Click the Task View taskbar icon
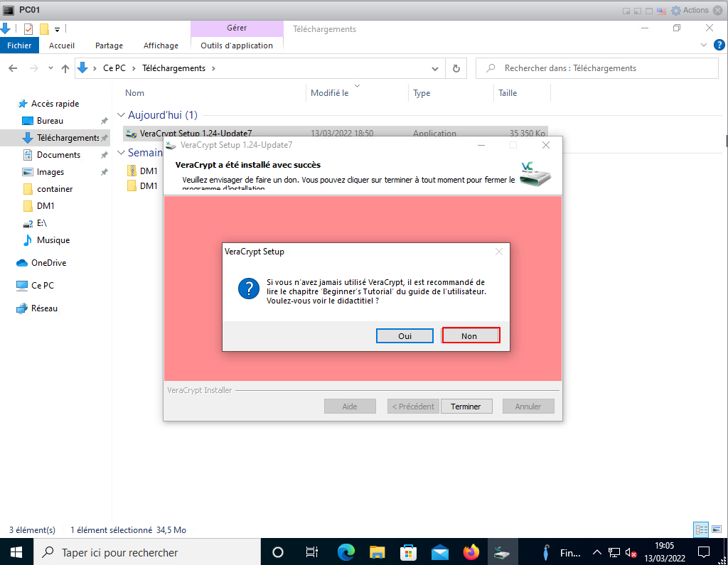 [311, 552]
